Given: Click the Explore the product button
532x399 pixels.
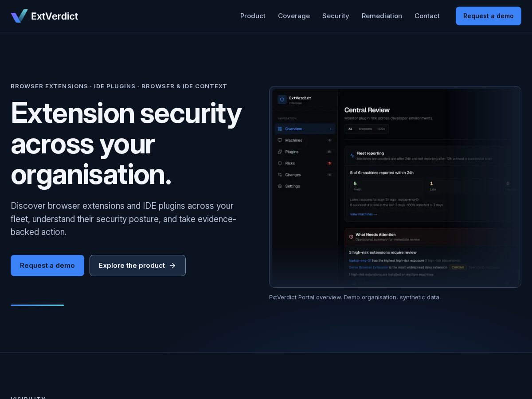Looking at the screenshot, I should point(137,266).
